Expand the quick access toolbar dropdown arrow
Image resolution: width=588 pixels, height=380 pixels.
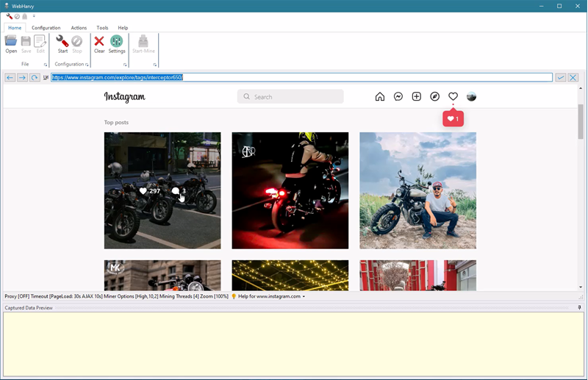point(34,16)
